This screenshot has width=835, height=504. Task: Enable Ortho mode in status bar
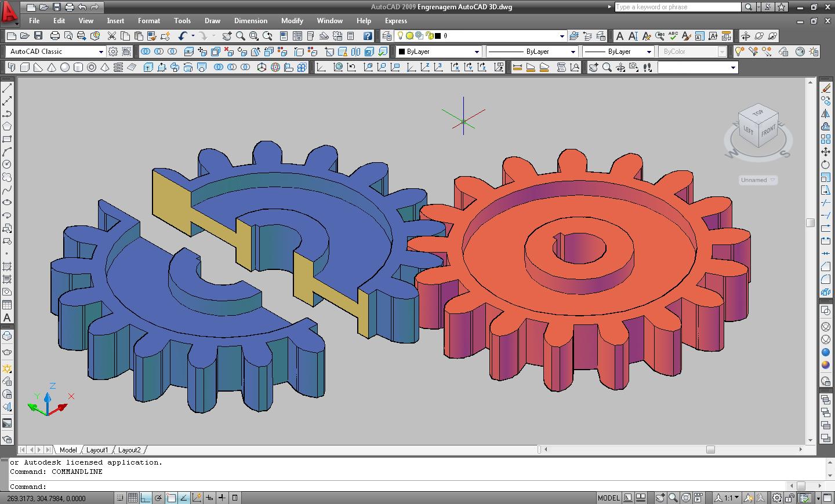tap(145, 496)
